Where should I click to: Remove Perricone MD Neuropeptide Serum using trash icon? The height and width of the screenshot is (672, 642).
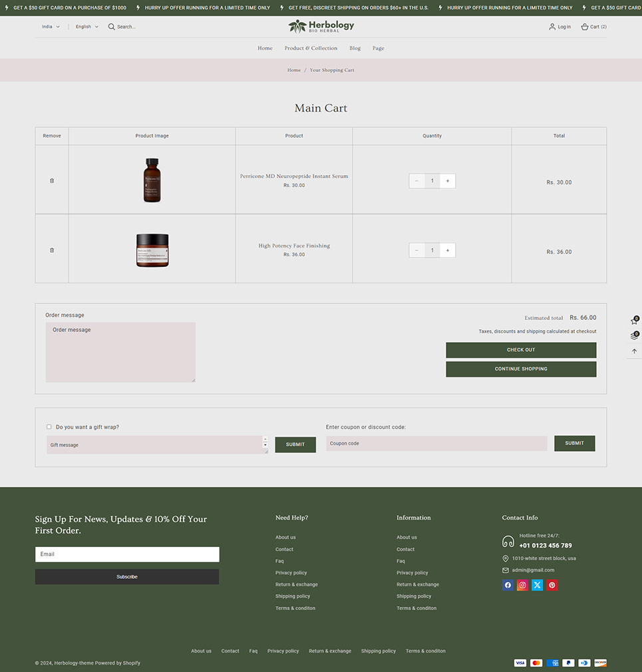coord(52,180)
